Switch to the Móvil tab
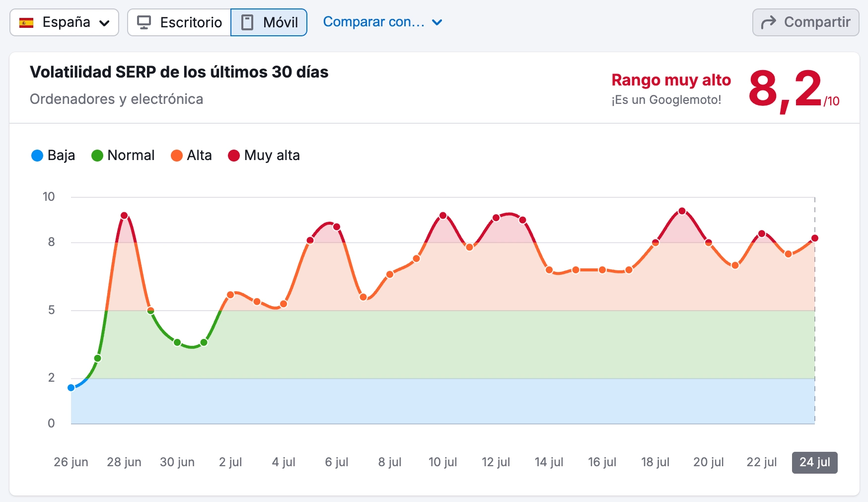 [269, 22]
